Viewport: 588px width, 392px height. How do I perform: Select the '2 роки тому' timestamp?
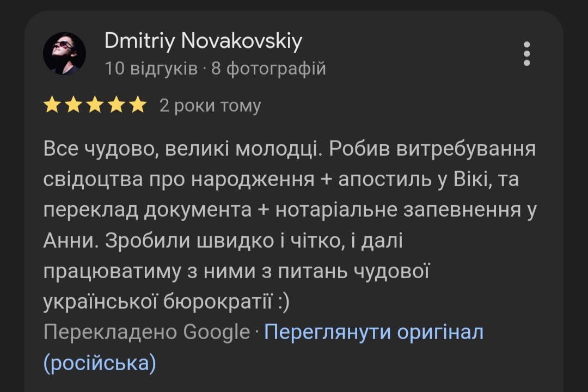click(210, 106)
